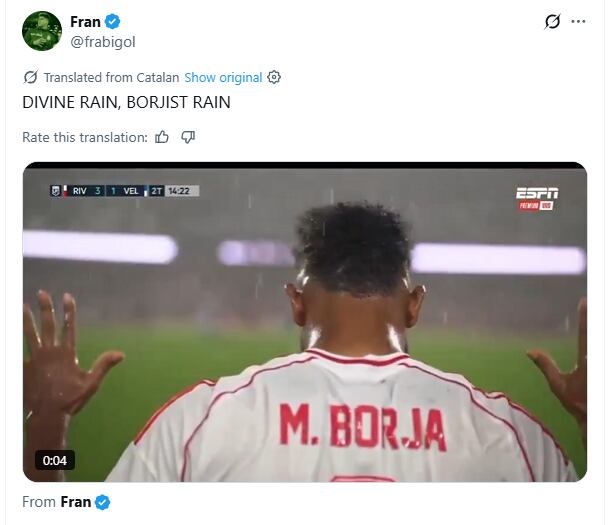Click 'Show original' link

[223, 77]
